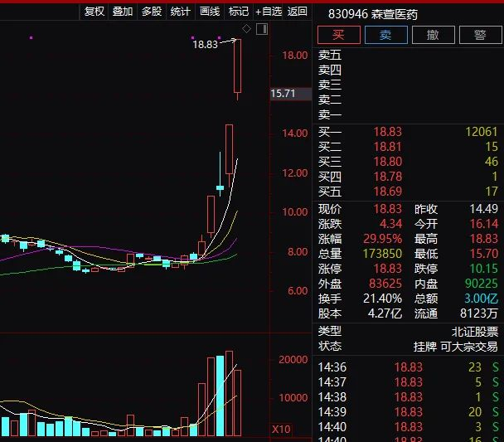Screen dimensions: 504x442
Task: Select the 买四 price 18.78
Action: 388,177
